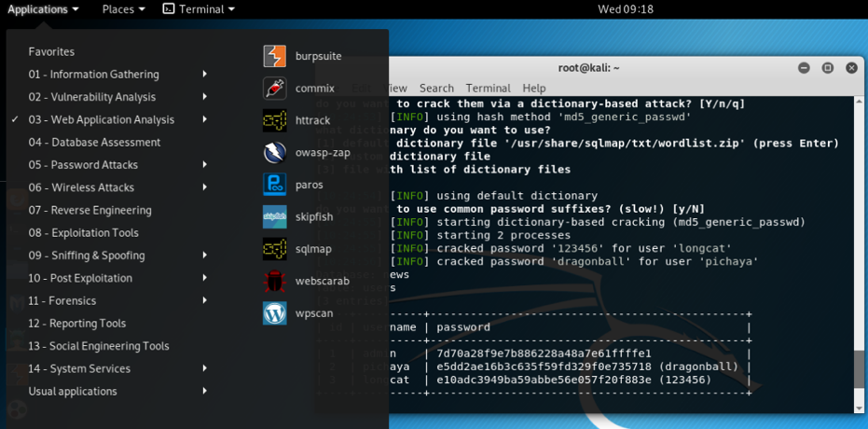
Task: Open the webscarab beetle icon
Action: (274, 282)
